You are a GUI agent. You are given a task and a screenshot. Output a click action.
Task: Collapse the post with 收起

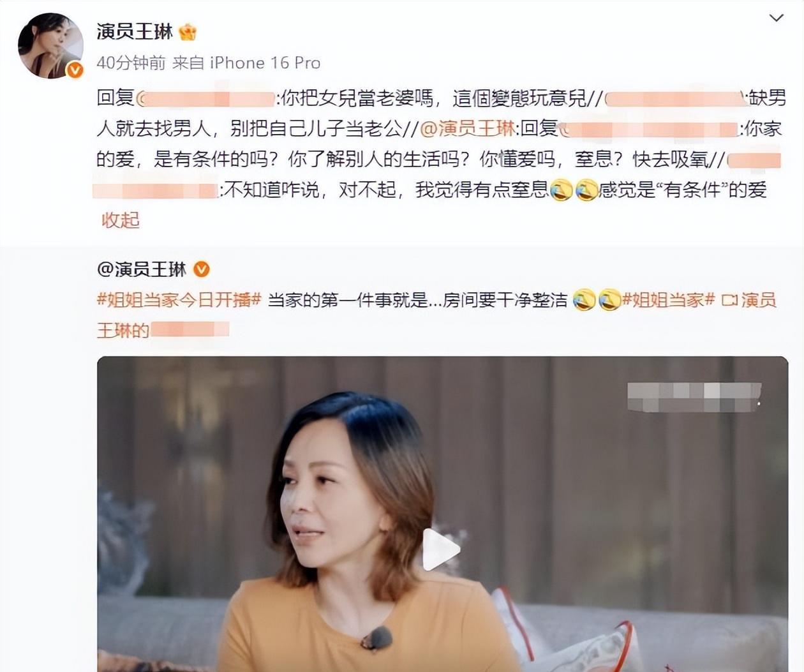[x=121, y=220]
